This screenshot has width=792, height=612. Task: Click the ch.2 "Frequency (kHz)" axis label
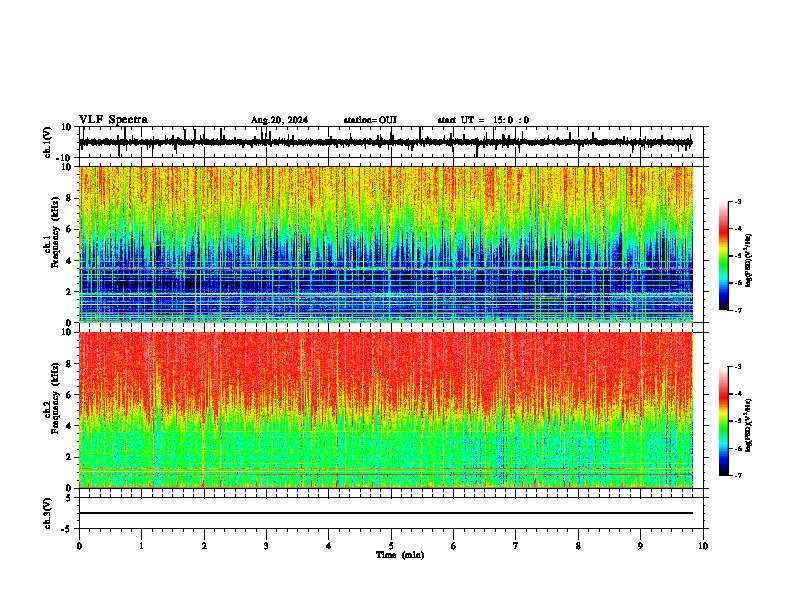pos(56,398)
